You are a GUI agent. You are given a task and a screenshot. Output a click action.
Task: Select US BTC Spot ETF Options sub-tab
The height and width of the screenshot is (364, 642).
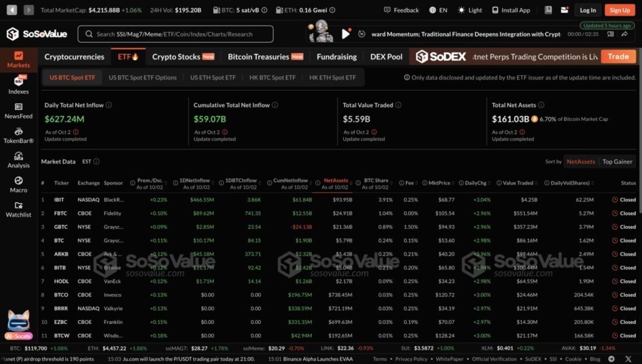(142, 77)
